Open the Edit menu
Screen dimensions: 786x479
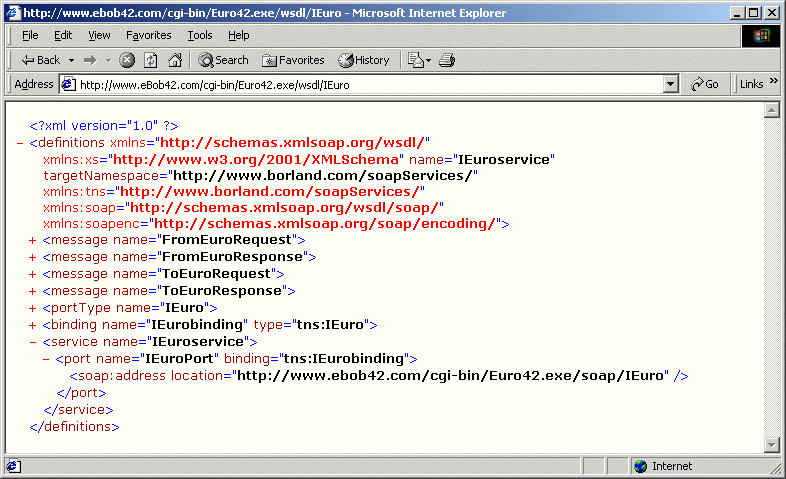(x=63, y=35)
